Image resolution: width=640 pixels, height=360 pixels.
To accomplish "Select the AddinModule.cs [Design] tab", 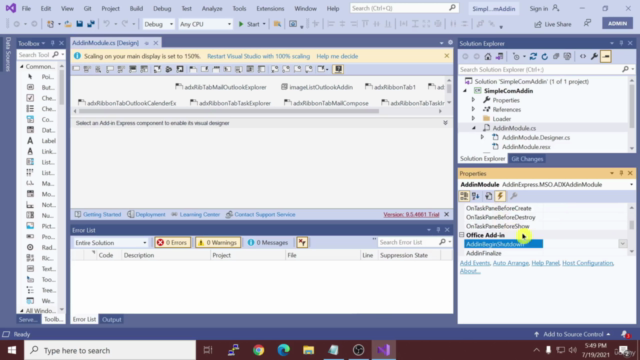I will click(105, 43).
